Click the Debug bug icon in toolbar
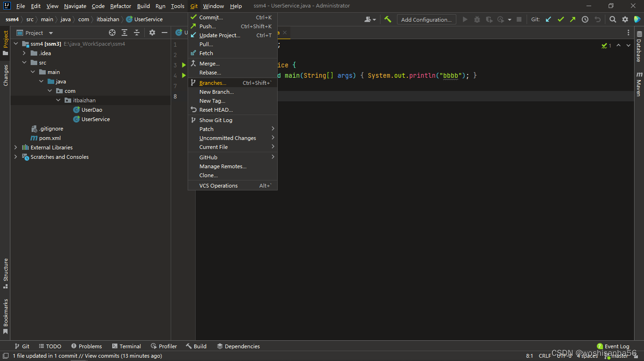 pos(477,19)
